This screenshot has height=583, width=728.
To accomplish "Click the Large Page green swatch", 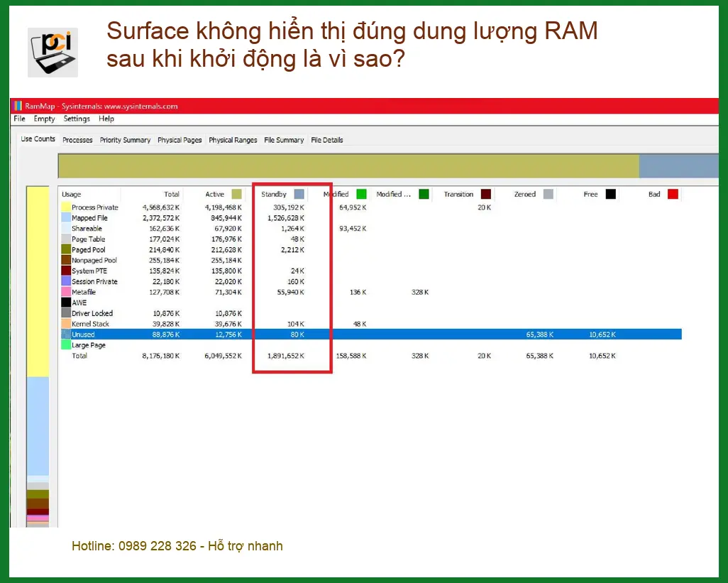I will [66, 345].
